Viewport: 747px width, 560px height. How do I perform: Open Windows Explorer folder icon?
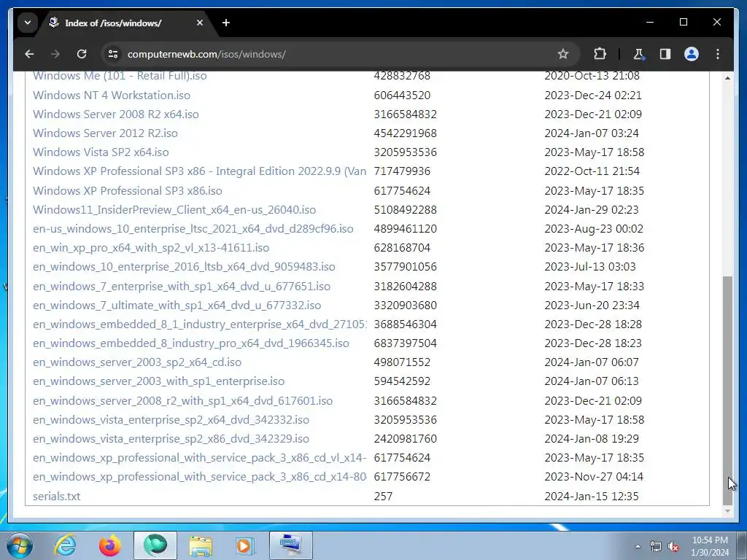click(x=201, y=545)
